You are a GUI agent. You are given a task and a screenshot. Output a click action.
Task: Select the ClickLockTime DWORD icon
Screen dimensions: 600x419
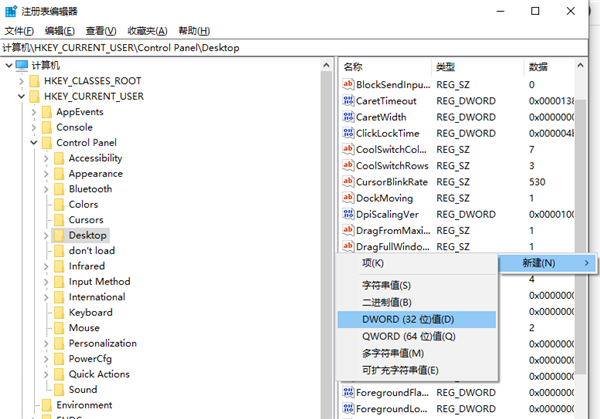tap(348, 133)
